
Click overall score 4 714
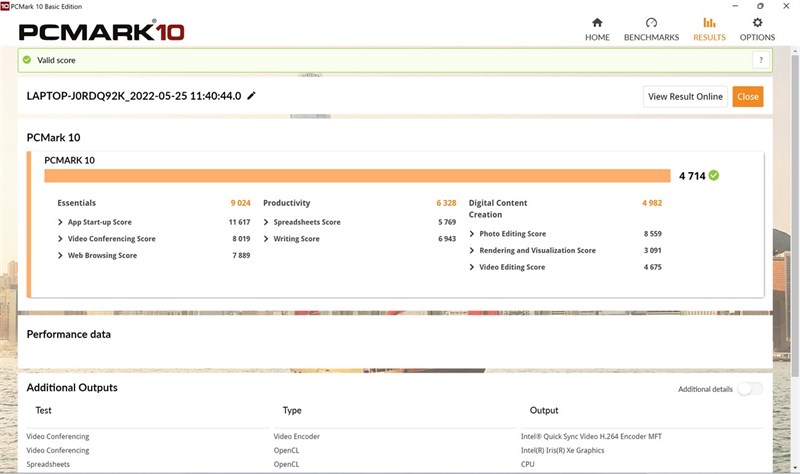point(692,176)
